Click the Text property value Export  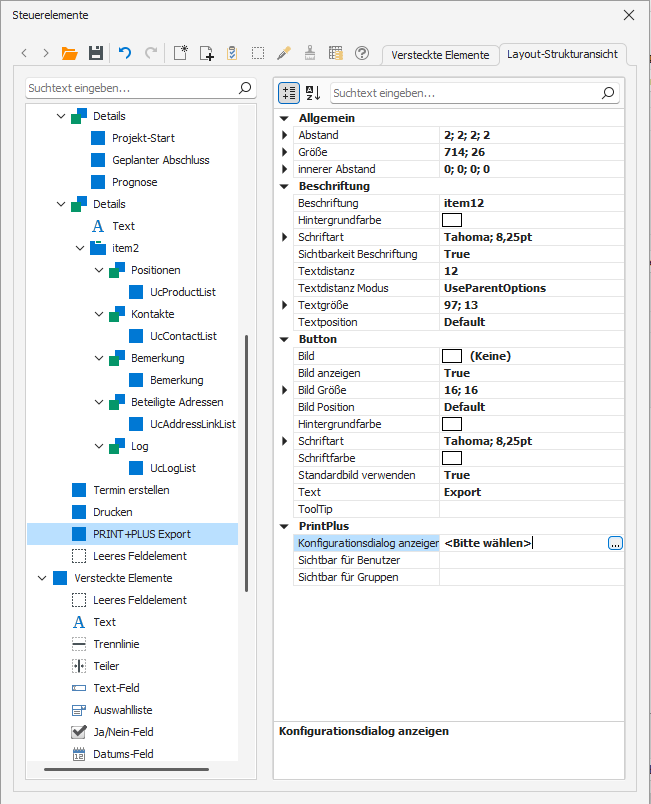click(462, 492)
